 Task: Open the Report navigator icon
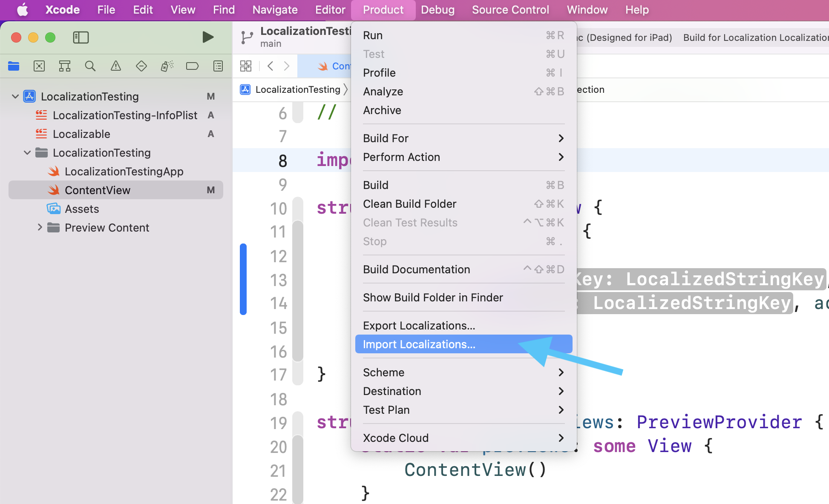point(218,66)
